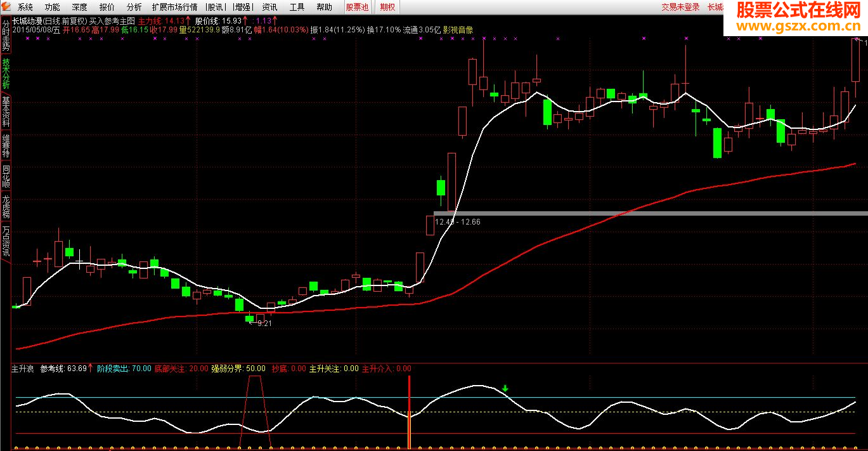Open the 工具 menu
Image resolution: width=868 pixels, height=451 pixels.
click(297, 8)
